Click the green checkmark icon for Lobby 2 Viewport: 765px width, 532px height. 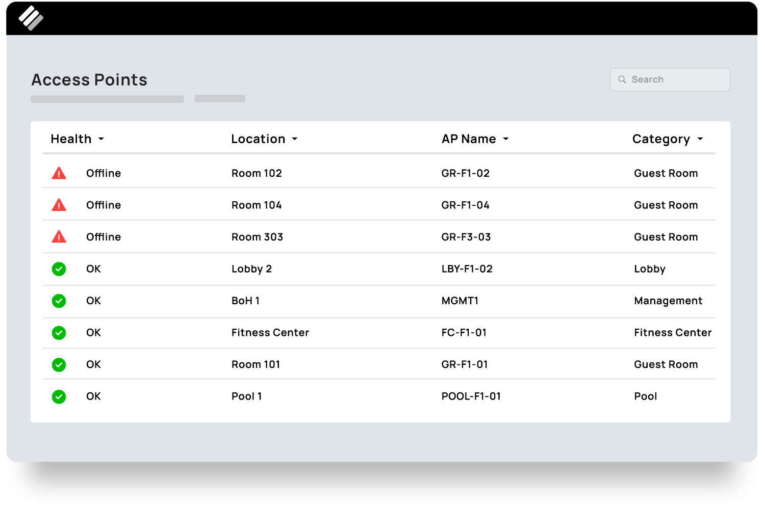pos(59,269)
